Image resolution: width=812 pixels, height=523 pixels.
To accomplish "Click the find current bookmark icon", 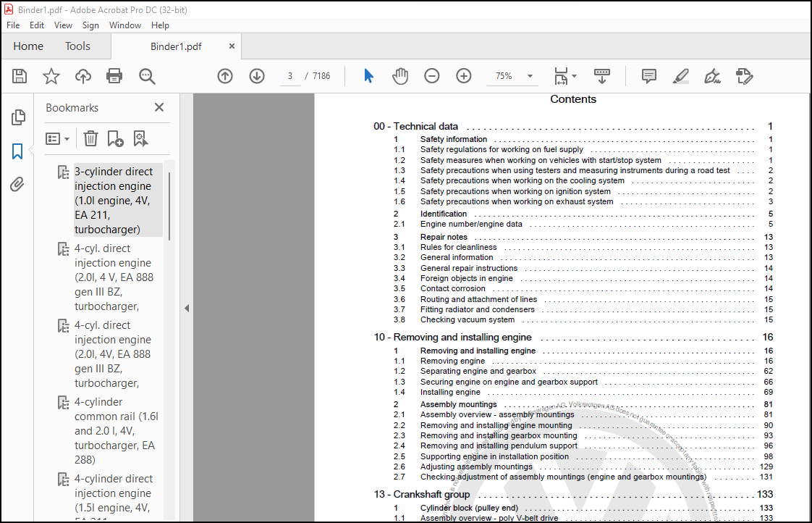I will pyautogui.click(x=140, y=138).
